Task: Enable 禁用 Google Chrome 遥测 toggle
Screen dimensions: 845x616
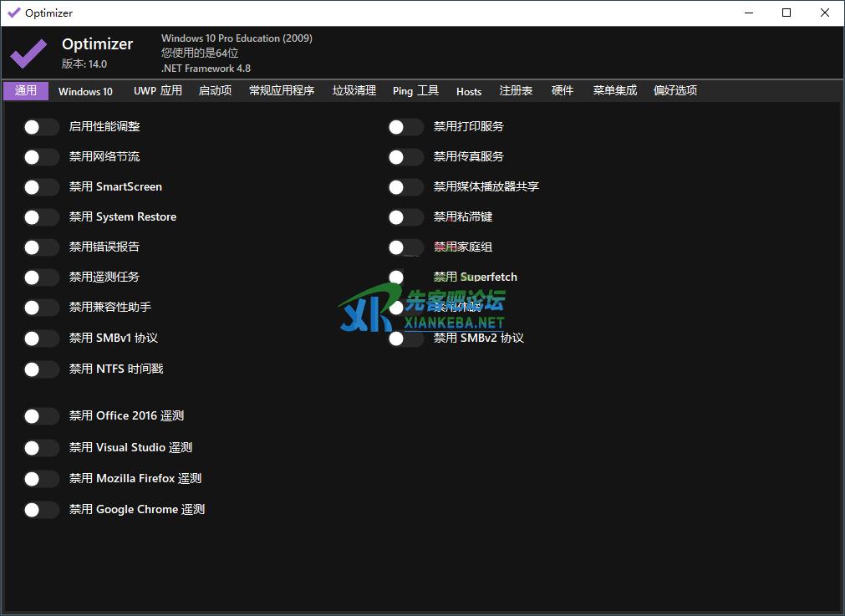Action: tap(41, 510)
